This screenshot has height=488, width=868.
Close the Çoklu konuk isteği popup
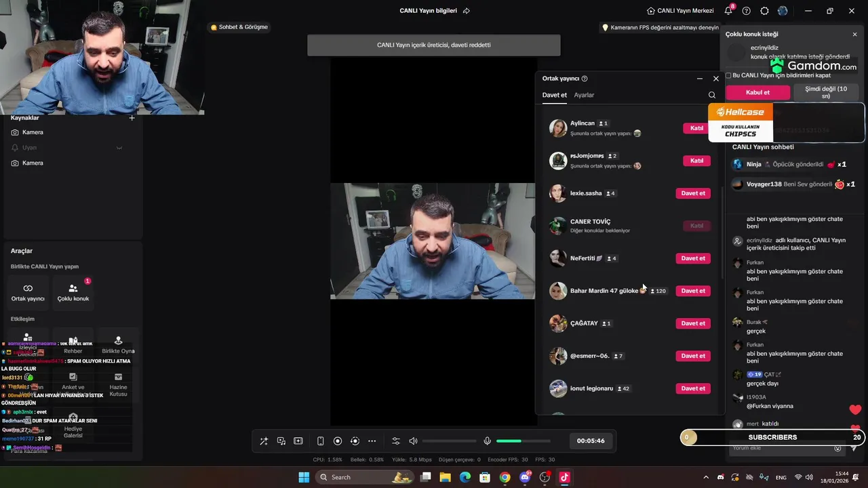pyautogui.click(x=854, y=34)
